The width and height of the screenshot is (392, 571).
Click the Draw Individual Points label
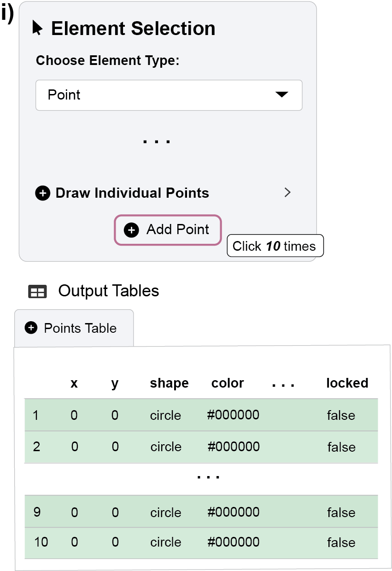(x=132, y=193)
